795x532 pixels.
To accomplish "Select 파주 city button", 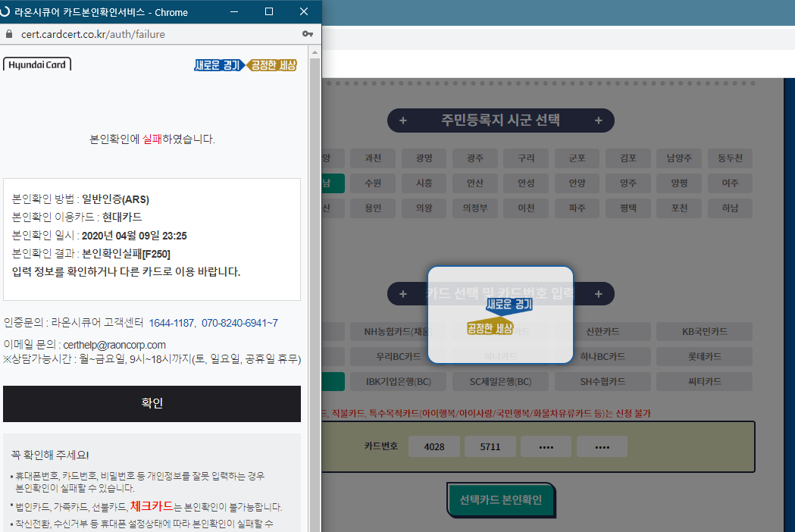I will coord(577,208).
